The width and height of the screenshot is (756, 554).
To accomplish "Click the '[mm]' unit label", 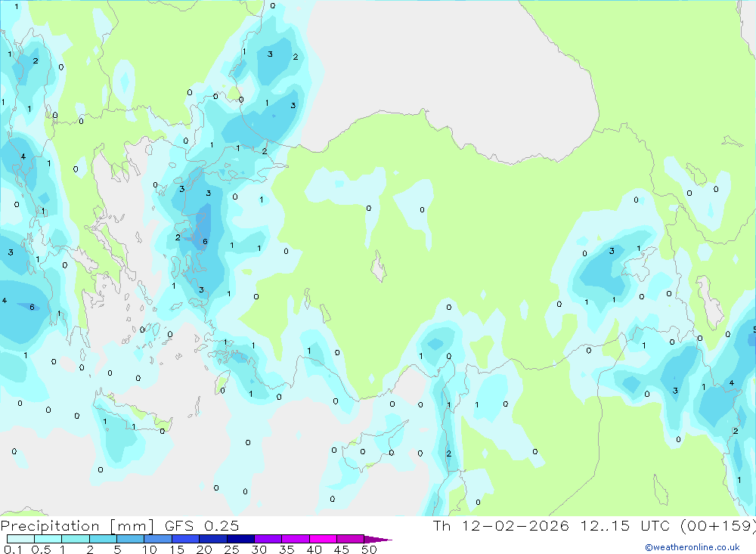I will point(132,526).
